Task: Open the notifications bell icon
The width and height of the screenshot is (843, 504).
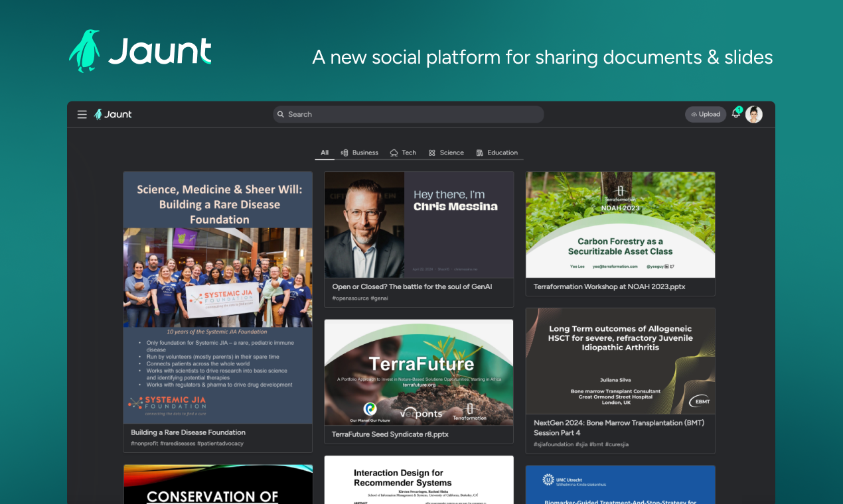Action: tap(735, 113)
